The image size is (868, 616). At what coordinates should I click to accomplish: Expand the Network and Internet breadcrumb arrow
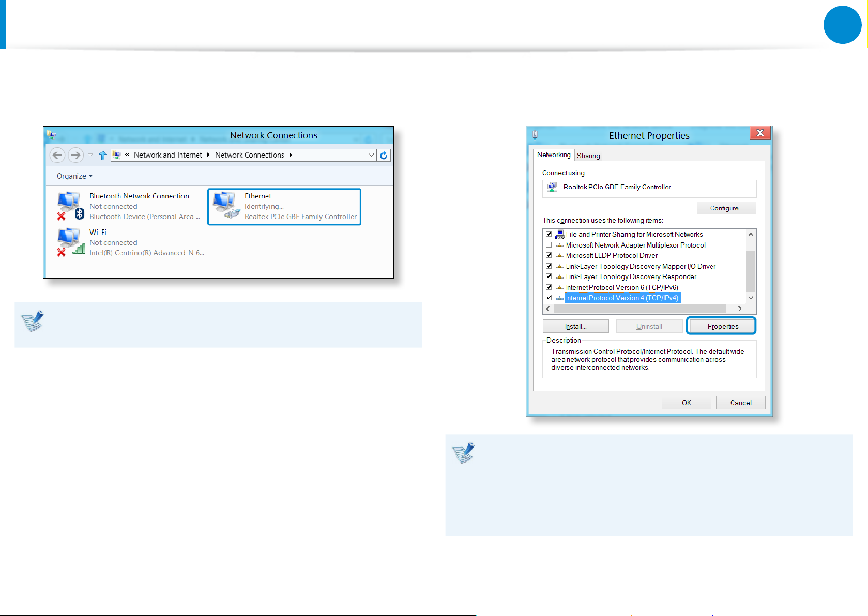tap(208, 155)
